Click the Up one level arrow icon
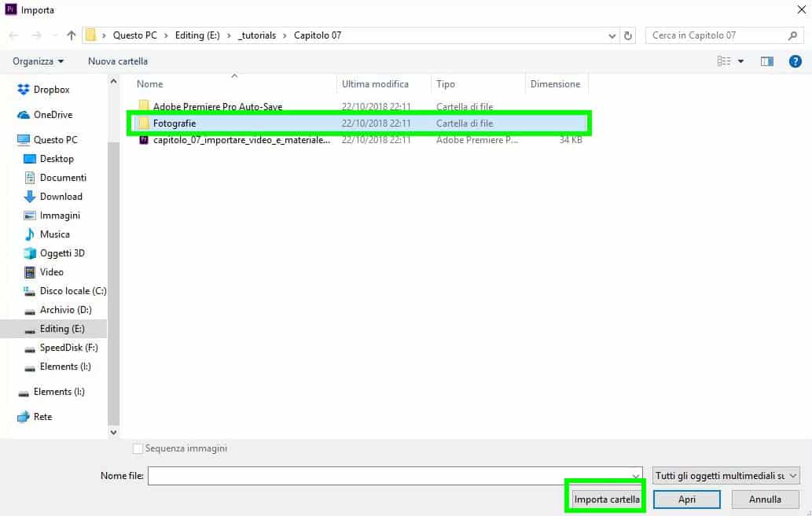Viewport: 812px width, 516px height. pos(72,35)
